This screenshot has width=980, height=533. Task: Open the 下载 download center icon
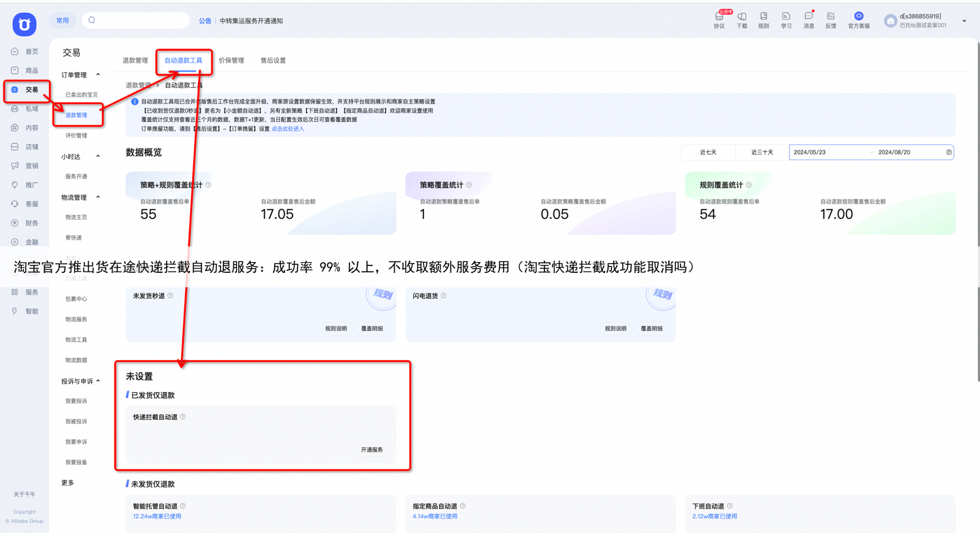[x=741, y=20]
